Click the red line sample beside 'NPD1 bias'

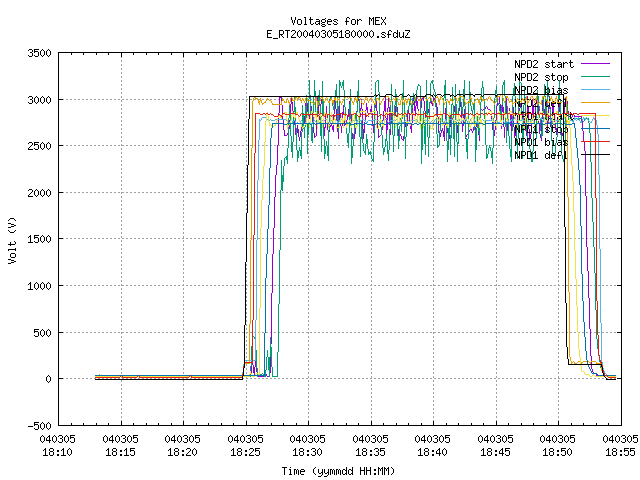pos(596,142)
